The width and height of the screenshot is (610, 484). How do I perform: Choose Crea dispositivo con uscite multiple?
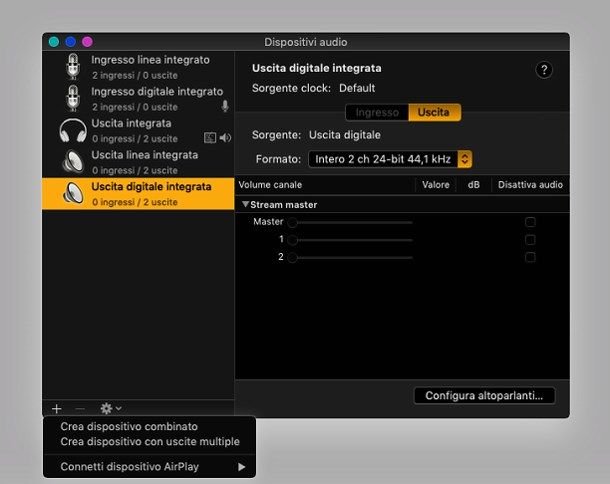pos(150,442)
